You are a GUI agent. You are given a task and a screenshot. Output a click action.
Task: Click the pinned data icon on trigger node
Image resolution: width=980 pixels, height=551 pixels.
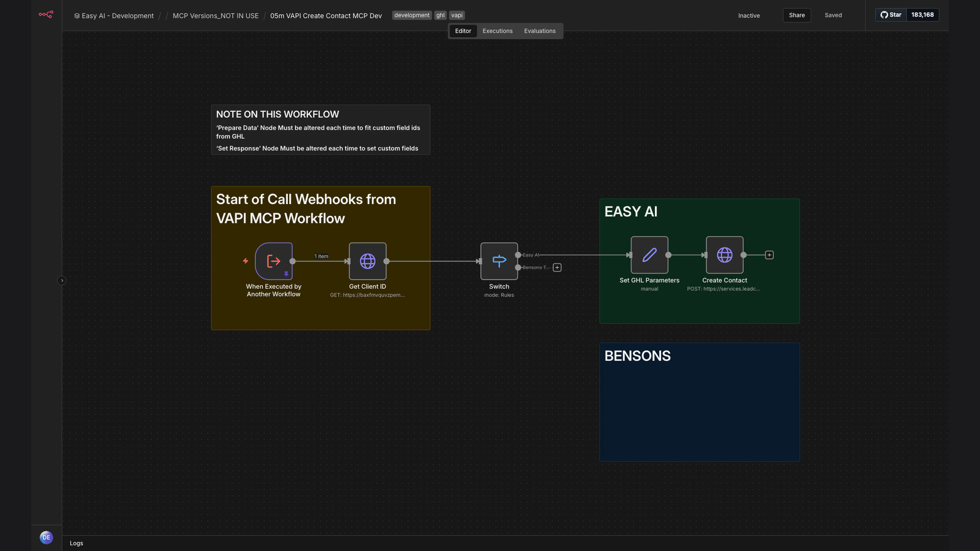pos(286,274)
